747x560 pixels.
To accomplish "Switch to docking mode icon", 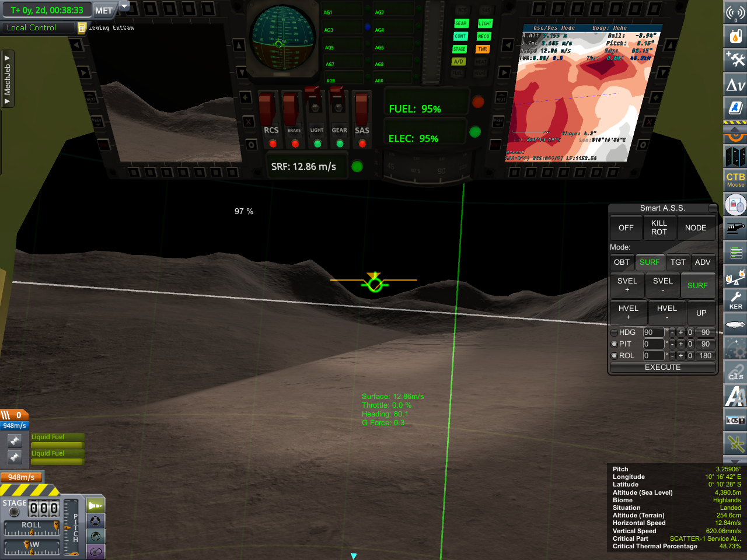I will [95, 521].
